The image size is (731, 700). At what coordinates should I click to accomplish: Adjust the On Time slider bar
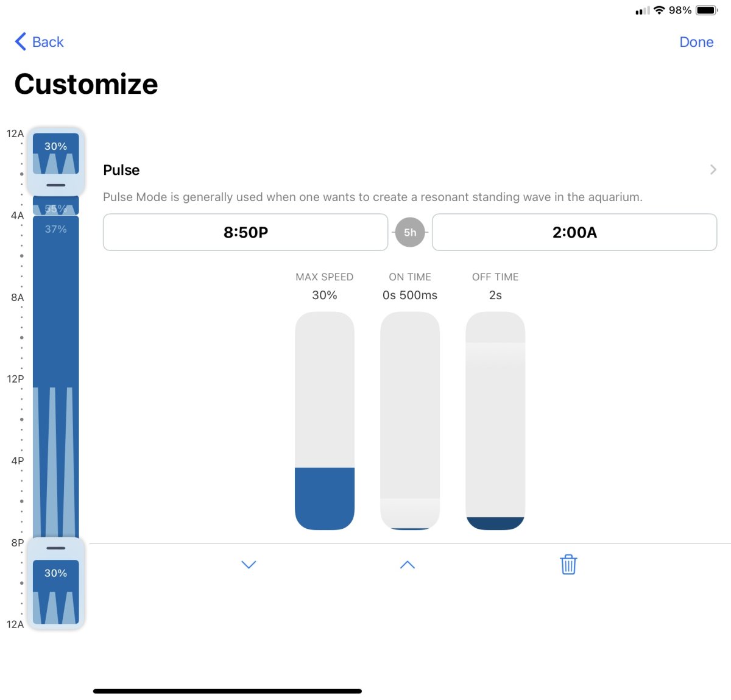coord(410,420)
